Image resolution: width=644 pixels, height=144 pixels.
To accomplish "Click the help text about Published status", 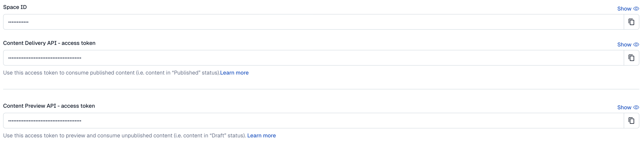I will click(111, 73).
